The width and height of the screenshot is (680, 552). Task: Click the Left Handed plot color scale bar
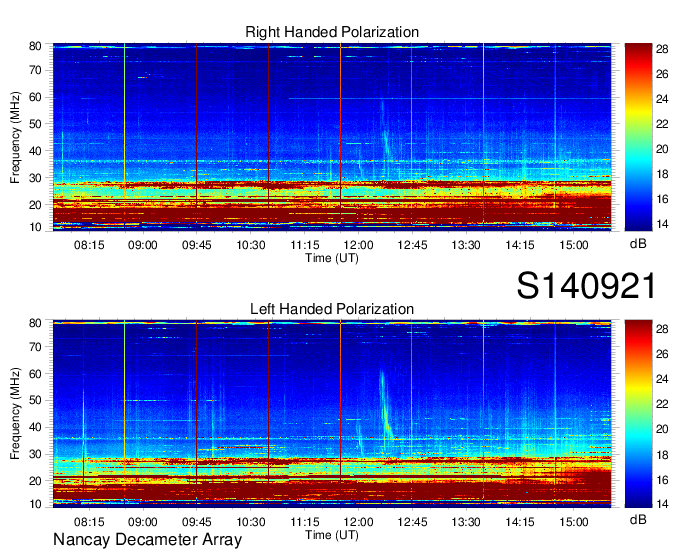tap(638, 414)
